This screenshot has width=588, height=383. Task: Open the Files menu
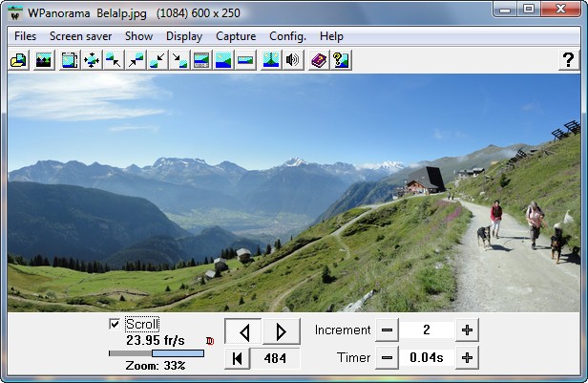tap(26, 36)
